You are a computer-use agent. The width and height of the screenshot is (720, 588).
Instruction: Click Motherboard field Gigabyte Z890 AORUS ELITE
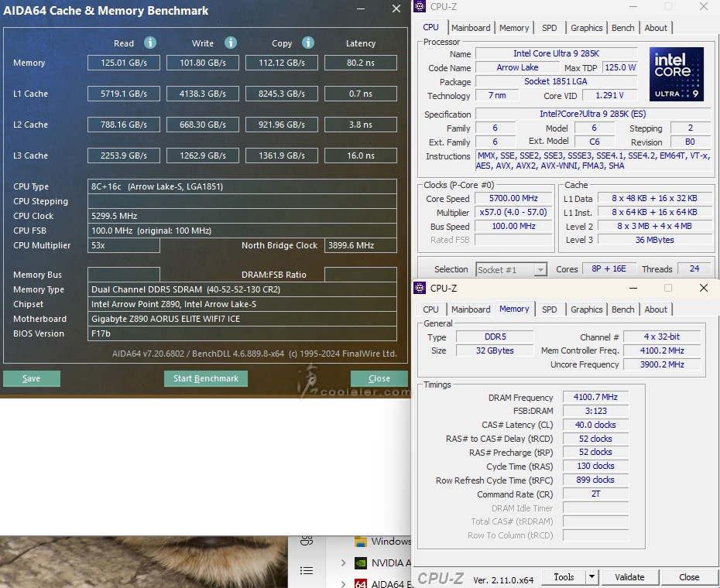pos(242,319)
